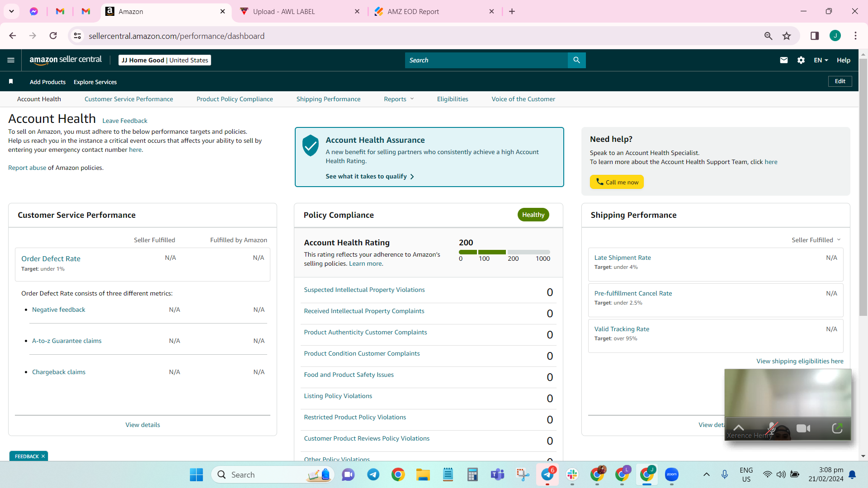Open Zoom from the taskbar
Viewport: 868px width, 488px height.
click(672, 474)
